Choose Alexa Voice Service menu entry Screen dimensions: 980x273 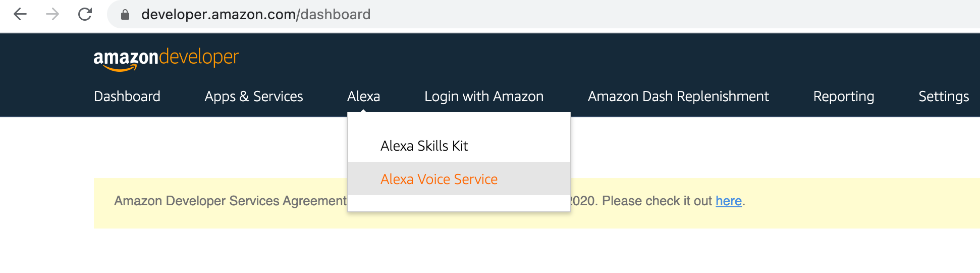[x=439, y=179]
